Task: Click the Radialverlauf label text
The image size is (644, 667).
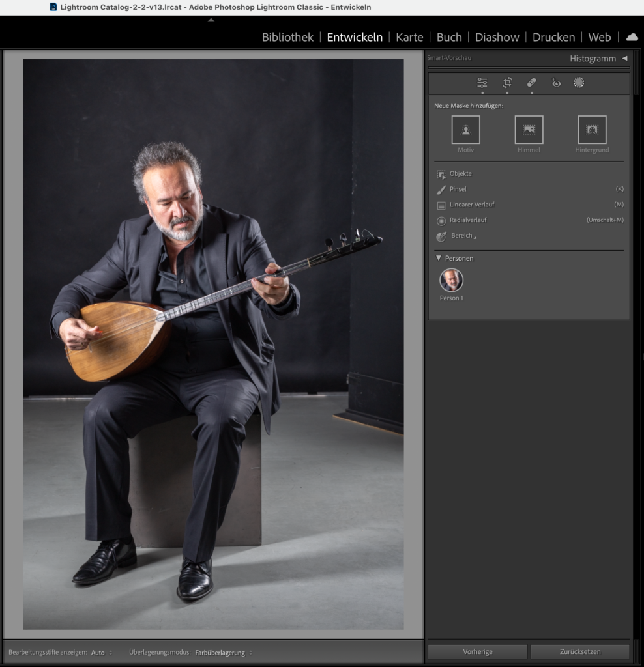Action: point(468,220)
